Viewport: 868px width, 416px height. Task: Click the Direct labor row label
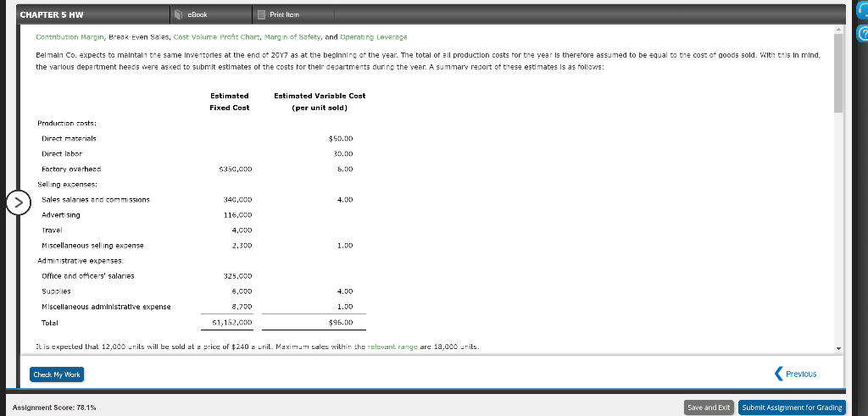[62, 154]
